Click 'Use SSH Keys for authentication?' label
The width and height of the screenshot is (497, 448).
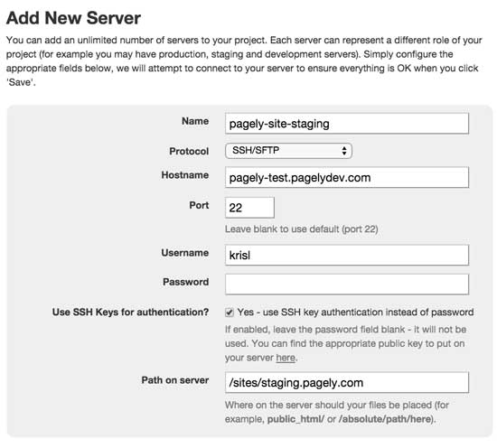tap(131, 313)
